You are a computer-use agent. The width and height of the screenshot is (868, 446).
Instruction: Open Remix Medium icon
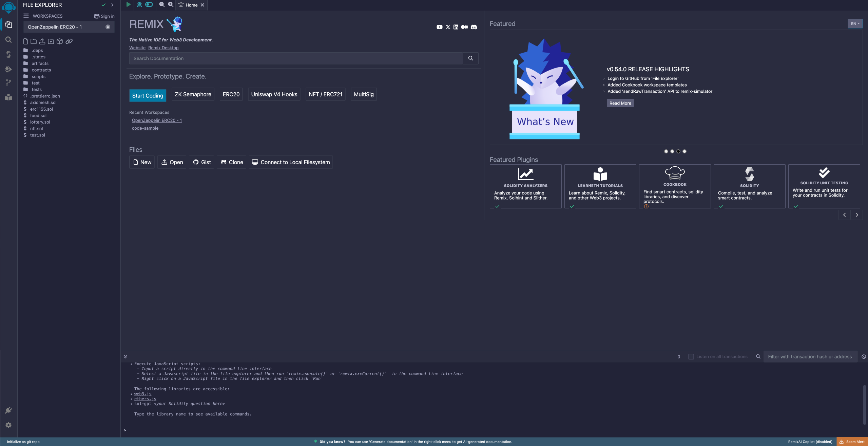click(x=464, y=27)
